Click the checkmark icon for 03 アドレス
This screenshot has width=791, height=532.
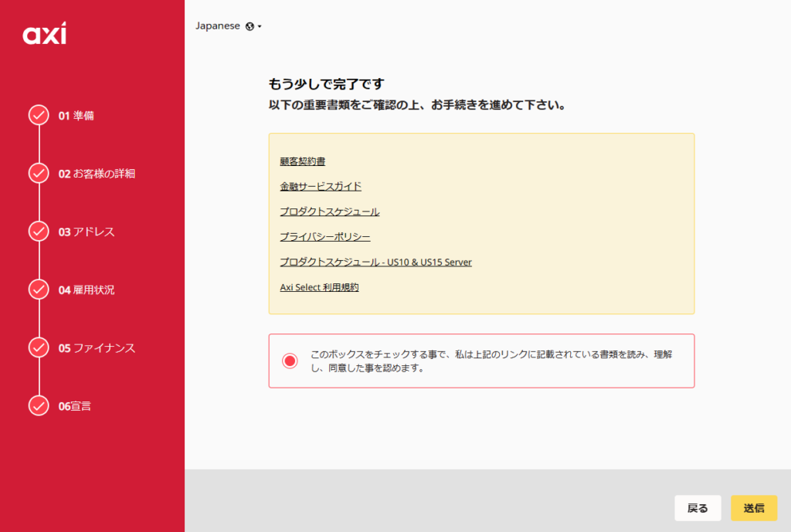[x=39, y=231]
